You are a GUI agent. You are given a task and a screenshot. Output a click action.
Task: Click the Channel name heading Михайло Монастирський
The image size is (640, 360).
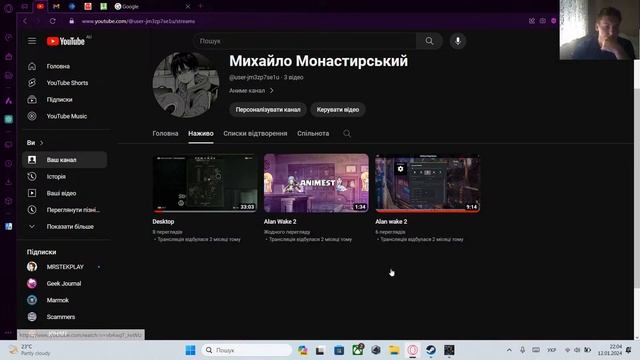click(x=318, y=61)
